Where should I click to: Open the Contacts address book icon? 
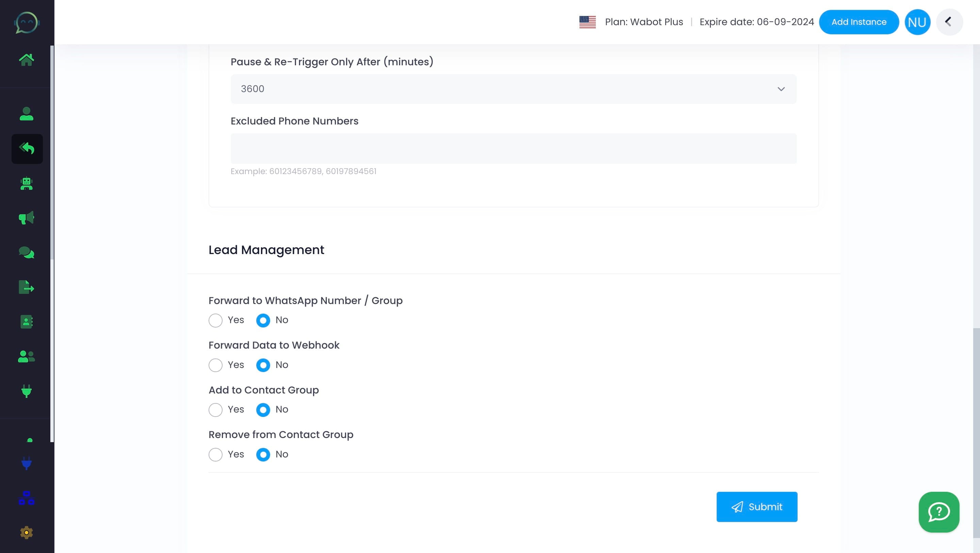27,322
